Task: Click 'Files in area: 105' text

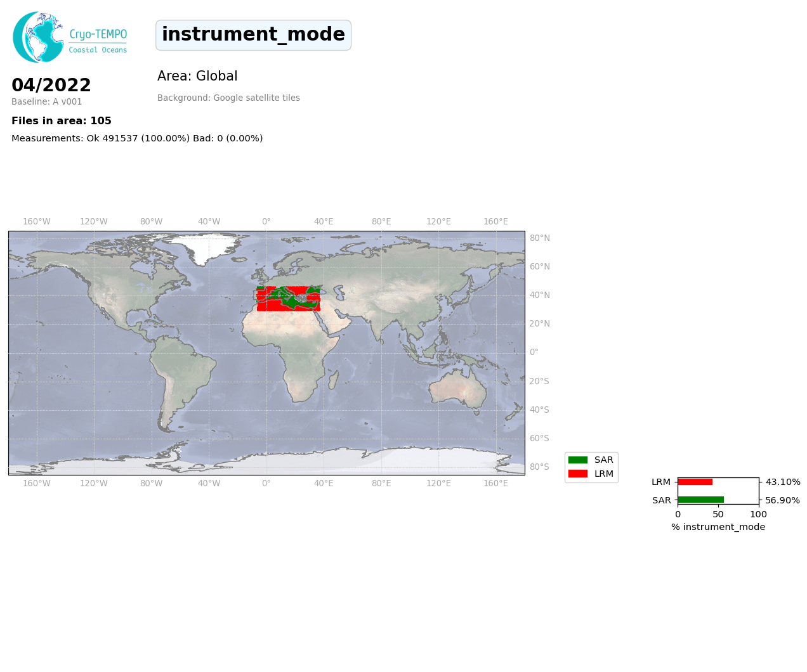Action: (x=62, y=121)
